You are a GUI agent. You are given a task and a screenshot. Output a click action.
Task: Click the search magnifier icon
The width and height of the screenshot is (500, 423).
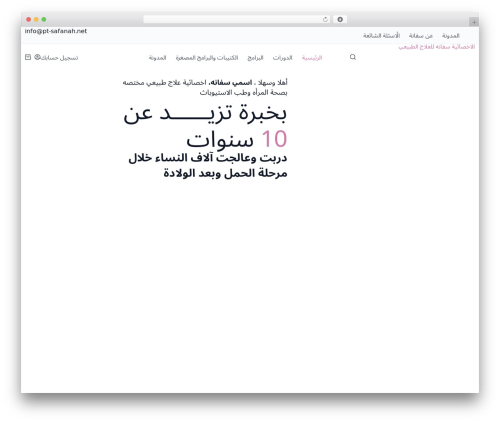click(x=353, y=57)
